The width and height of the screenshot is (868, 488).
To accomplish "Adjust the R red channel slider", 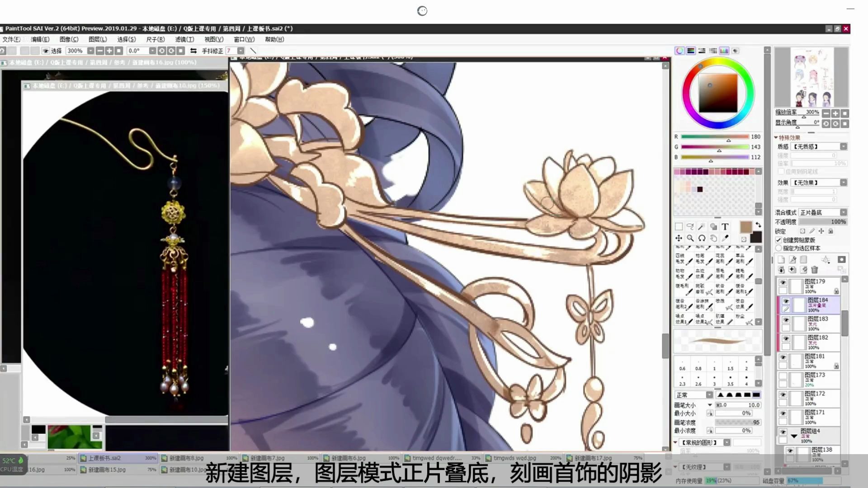I will 715,137.
